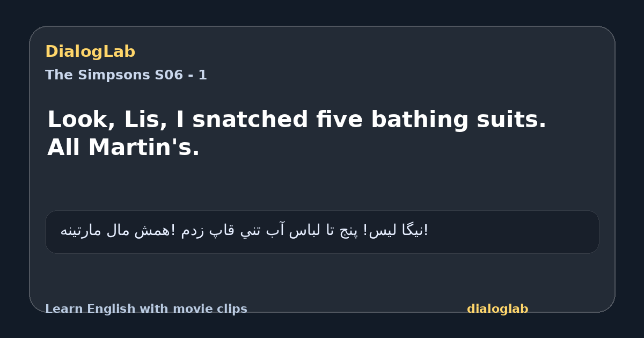Open The Simpsons S06 - 1 episode label

(x=126, y=75)
